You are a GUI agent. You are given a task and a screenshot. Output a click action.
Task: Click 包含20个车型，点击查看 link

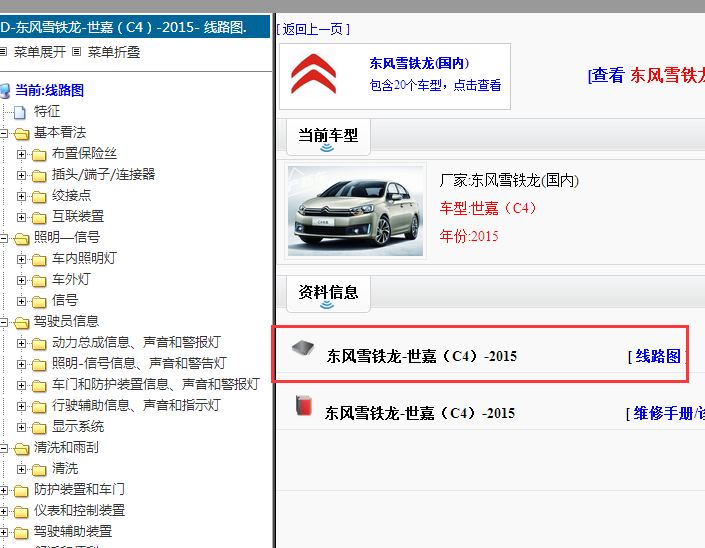[x=435, y=85]
